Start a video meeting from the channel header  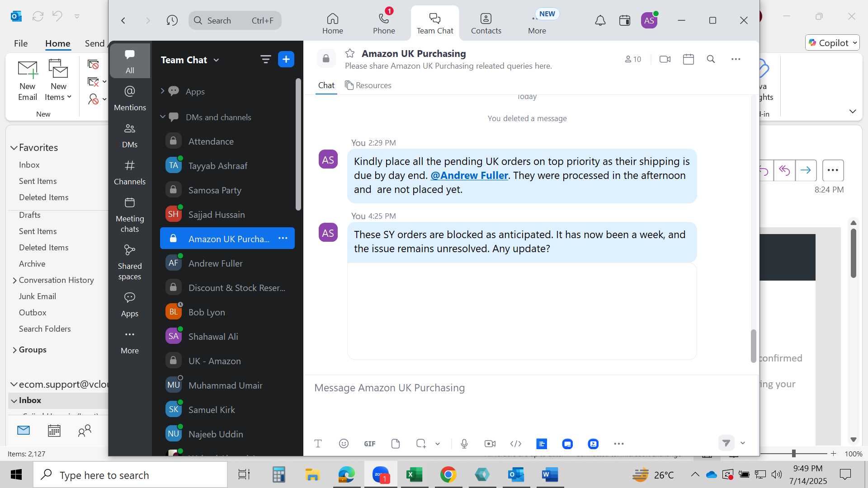pyautogui.click(x=665, y=59)
